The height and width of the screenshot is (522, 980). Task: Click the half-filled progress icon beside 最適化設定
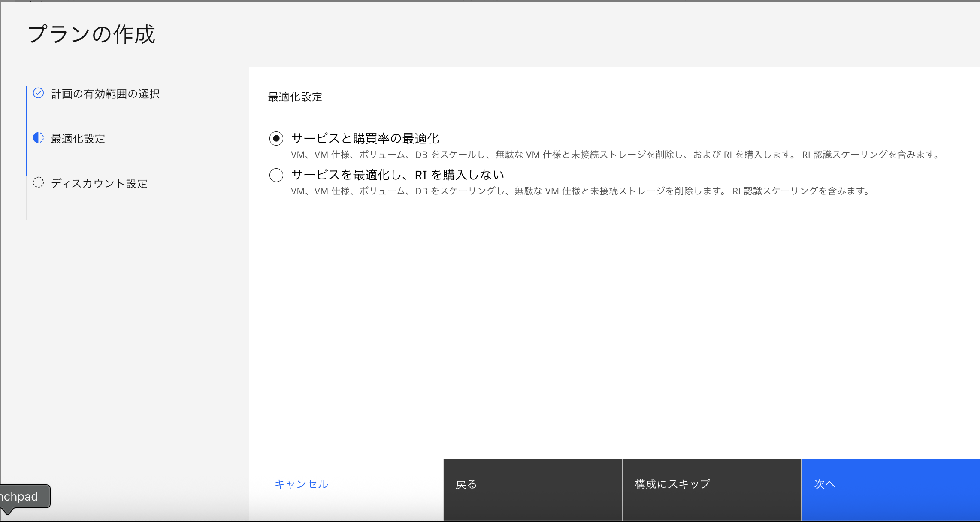coord(38,138)
